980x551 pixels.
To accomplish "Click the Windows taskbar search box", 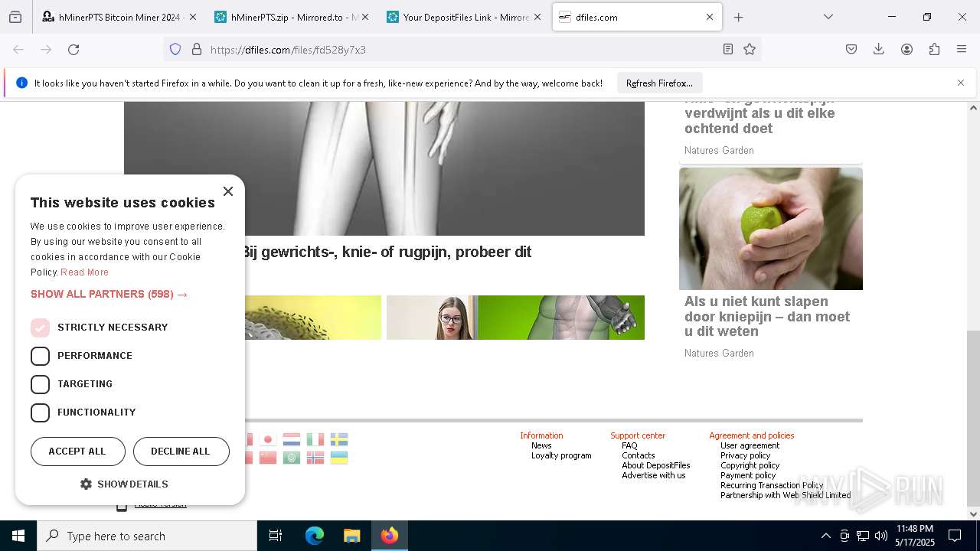I will click(147, 536).
